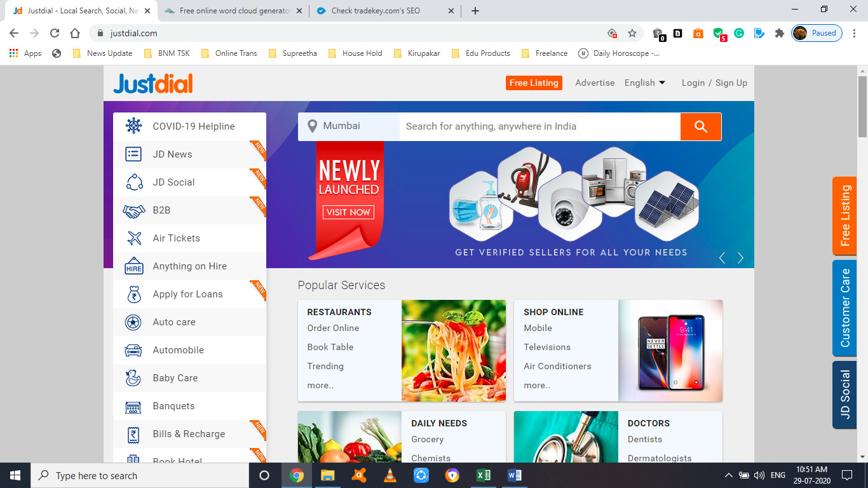Open Chrome's three-dot menu
868x488 pixels.
tap(855, 32)
